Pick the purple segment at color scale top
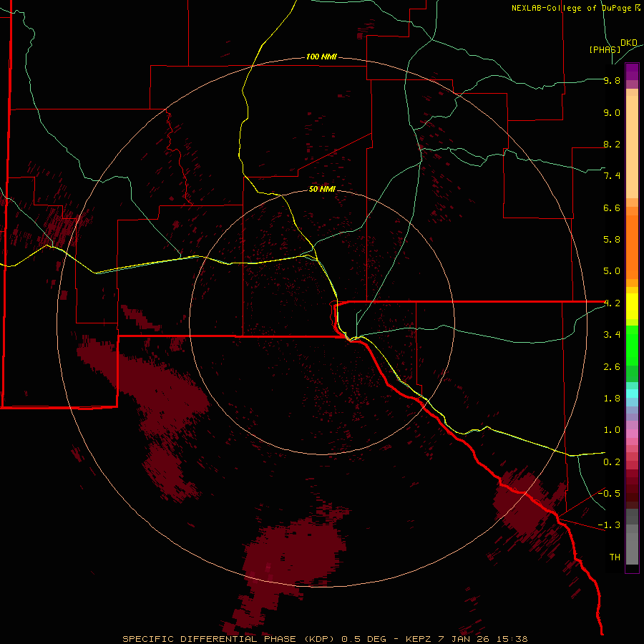 point(632,72)
